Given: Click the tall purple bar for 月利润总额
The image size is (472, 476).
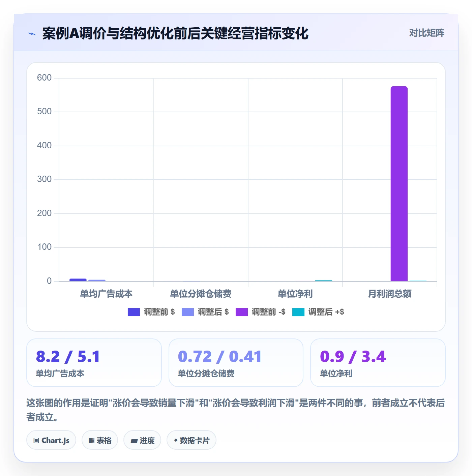Looking at the screenshot, I should coord(399,184).
